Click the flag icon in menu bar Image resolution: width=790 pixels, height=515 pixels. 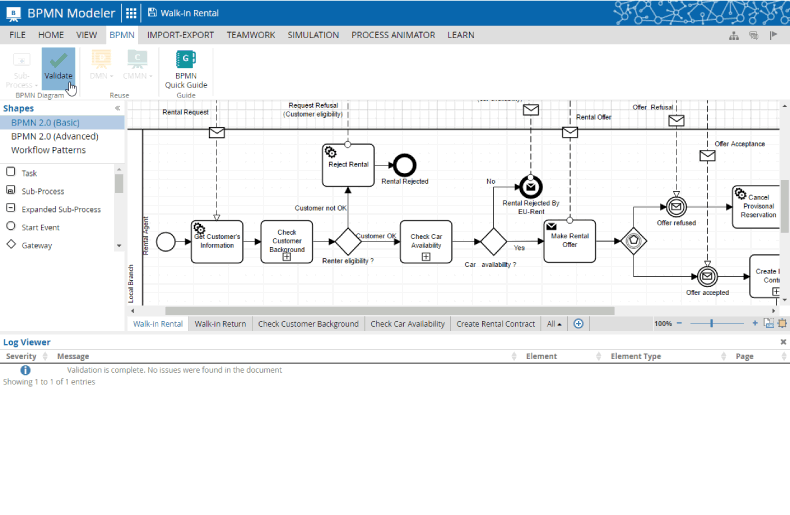(771, 35)
